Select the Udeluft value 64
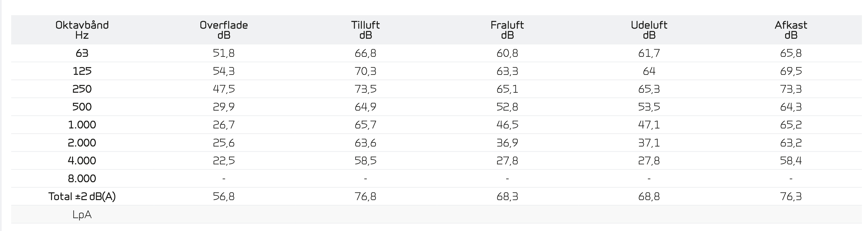868x231 pixels. click(x=649, y=71)
